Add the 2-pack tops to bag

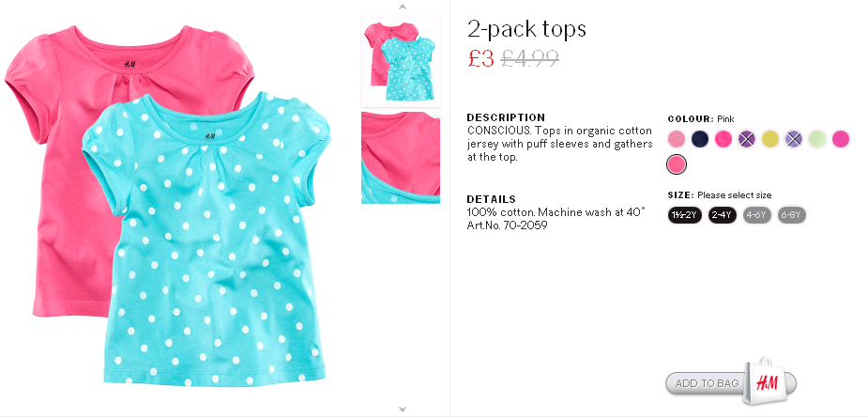(x=707, y=383)
